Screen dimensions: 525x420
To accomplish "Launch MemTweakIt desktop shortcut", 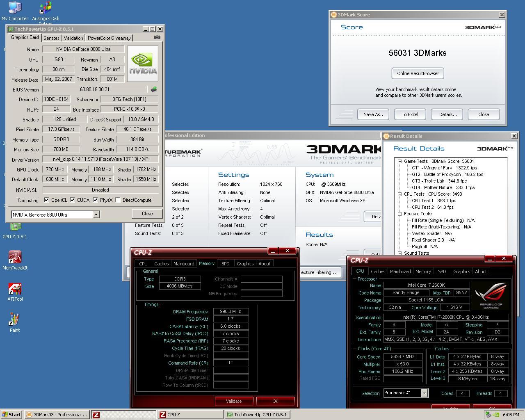I will coord(15,260).
